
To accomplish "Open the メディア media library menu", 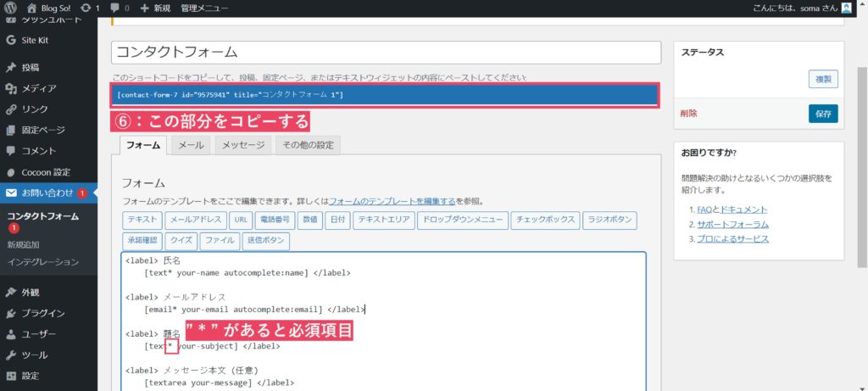I will pos(39,88).
